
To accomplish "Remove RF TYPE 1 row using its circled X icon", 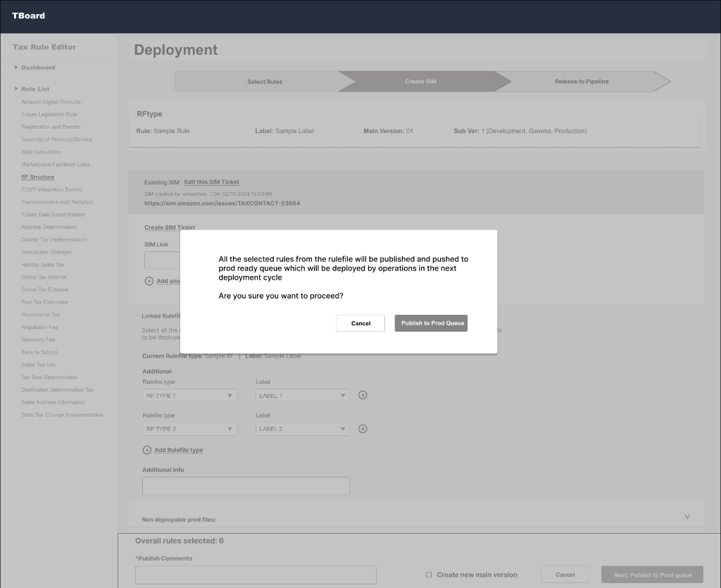I will [x=363, y=395].
